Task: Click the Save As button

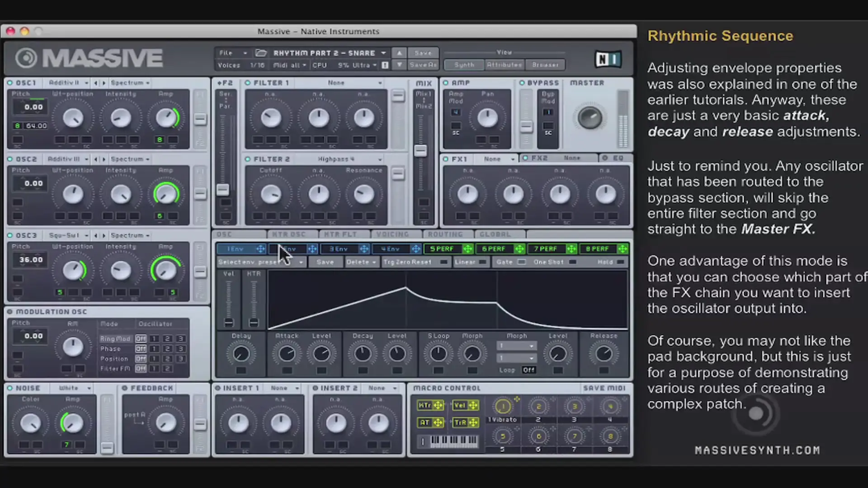Action: 423,65
